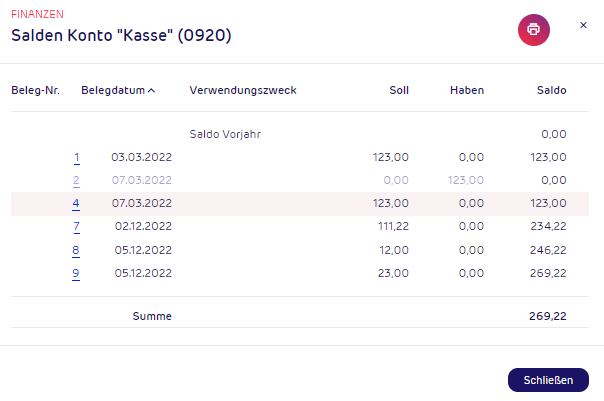Click the sort arrow next to Belegdatum
The height and width of the screenshot is (401, 604).
click(x=151, y=91)
